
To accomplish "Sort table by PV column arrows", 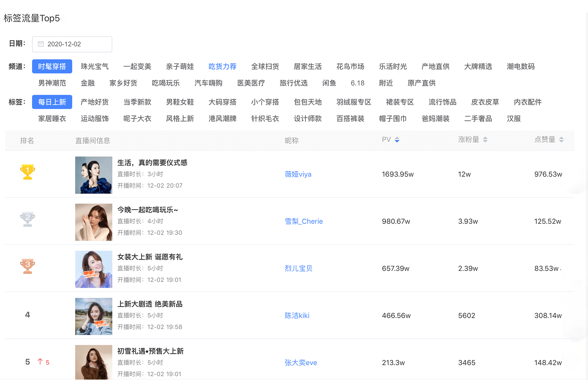I will coord(397,140).
